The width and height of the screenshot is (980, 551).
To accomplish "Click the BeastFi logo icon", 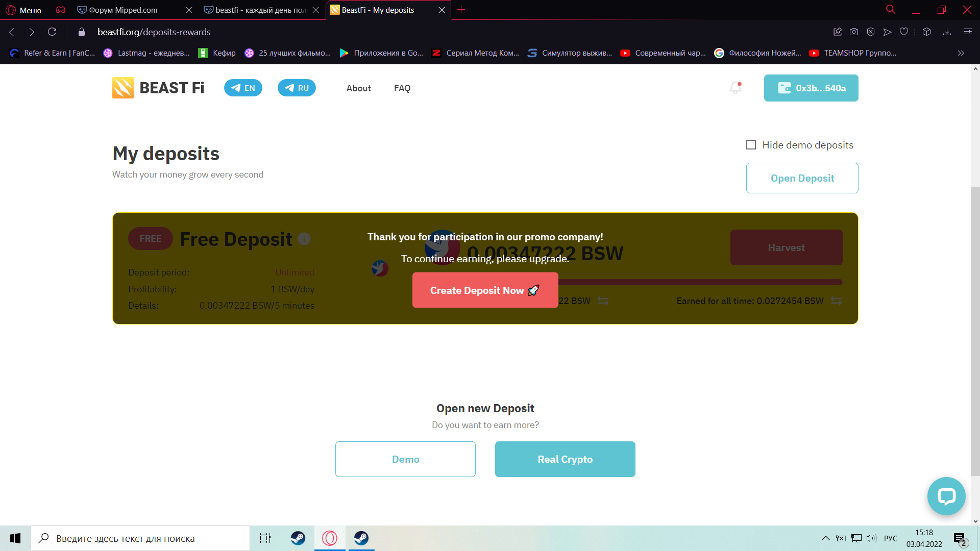I will pos(123,88).
